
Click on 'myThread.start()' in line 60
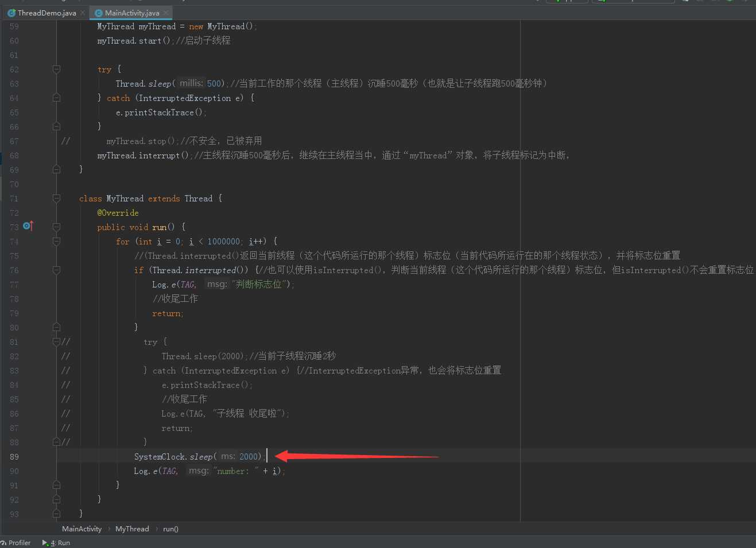coord(134,41)
